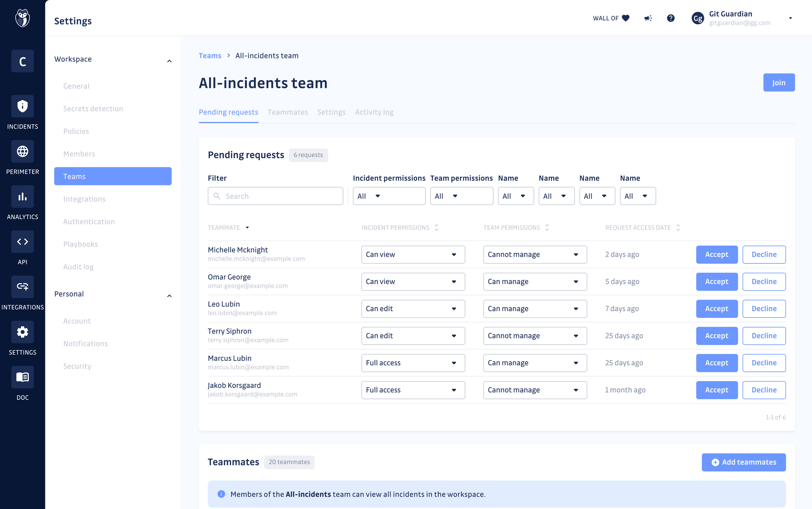Switch to Activity log tab
Screen dimensions: 812x509
pos(374,112)
